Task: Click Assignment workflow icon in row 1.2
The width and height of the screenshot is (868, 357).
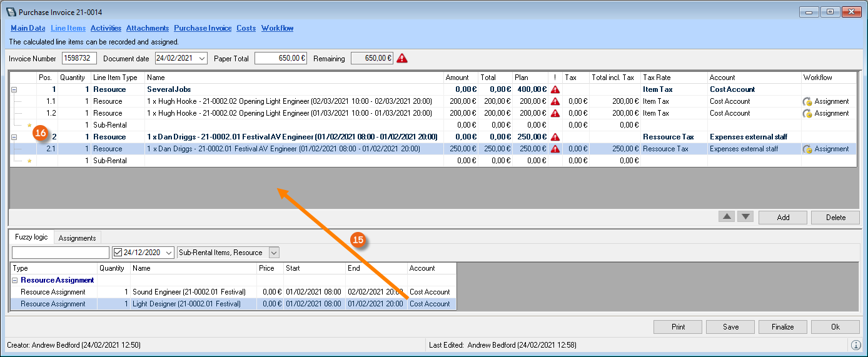Action: pos(807,113)
